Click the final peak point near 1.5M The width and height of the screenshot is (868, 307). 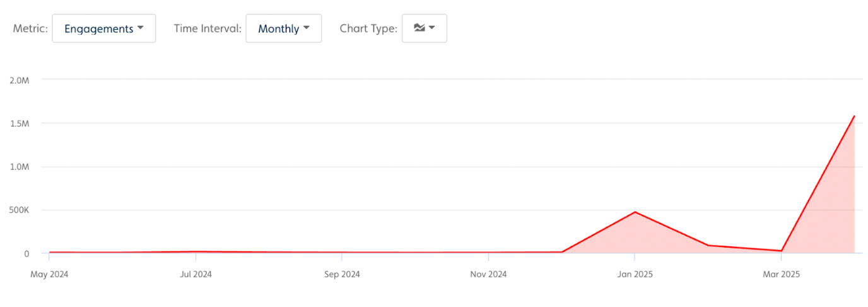pyautogui.click(x=854, y=116)
